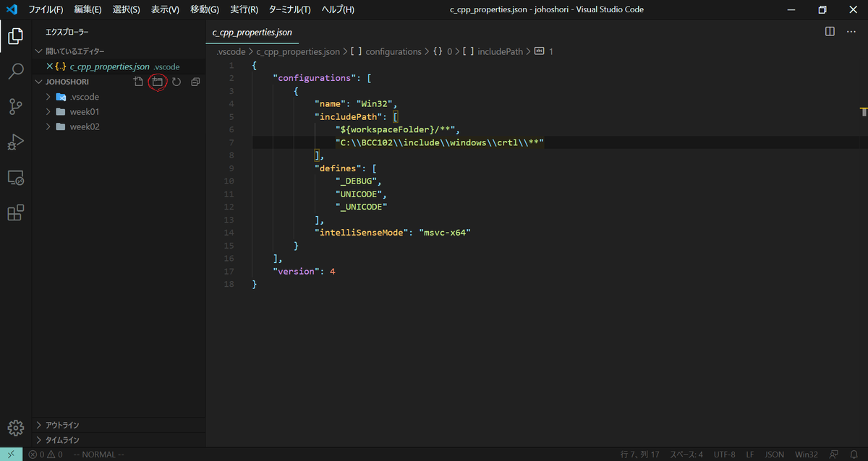Viewport: 868px width, 461px height.
Task: Click the "_UNICODE" define line
Action: (362, 207)
